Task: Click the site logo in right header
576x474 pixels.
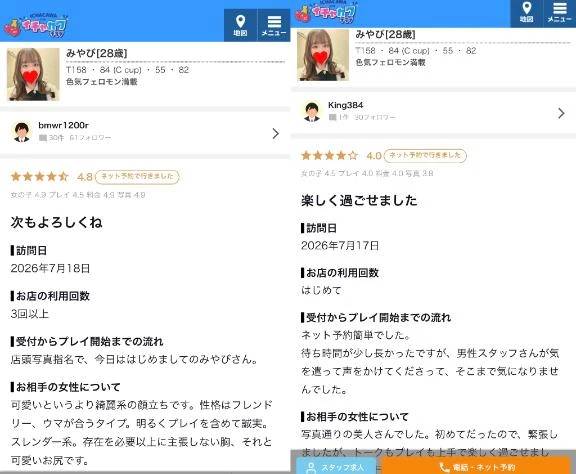Action: (327, 12)
